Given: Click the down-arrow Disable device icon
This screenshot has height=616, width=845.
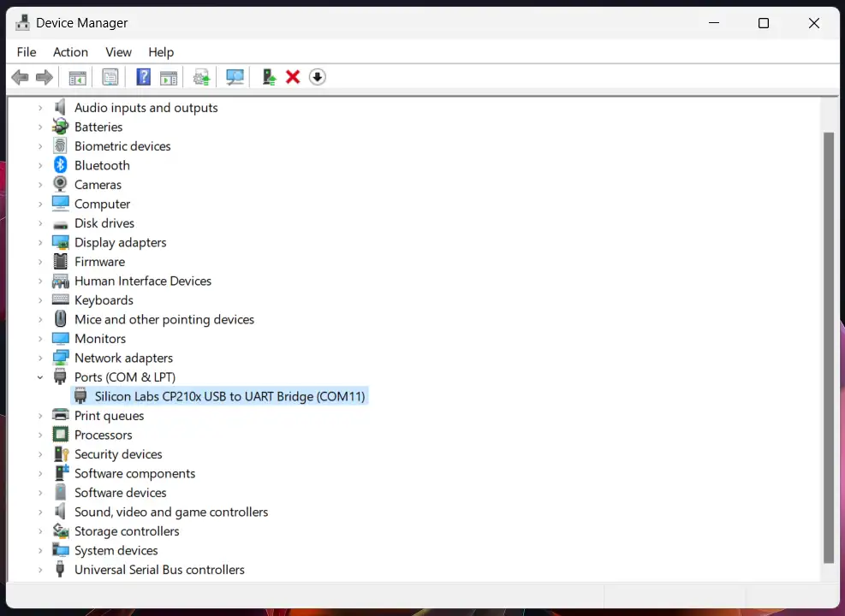Looking at the screenshot, I should 318,77.
